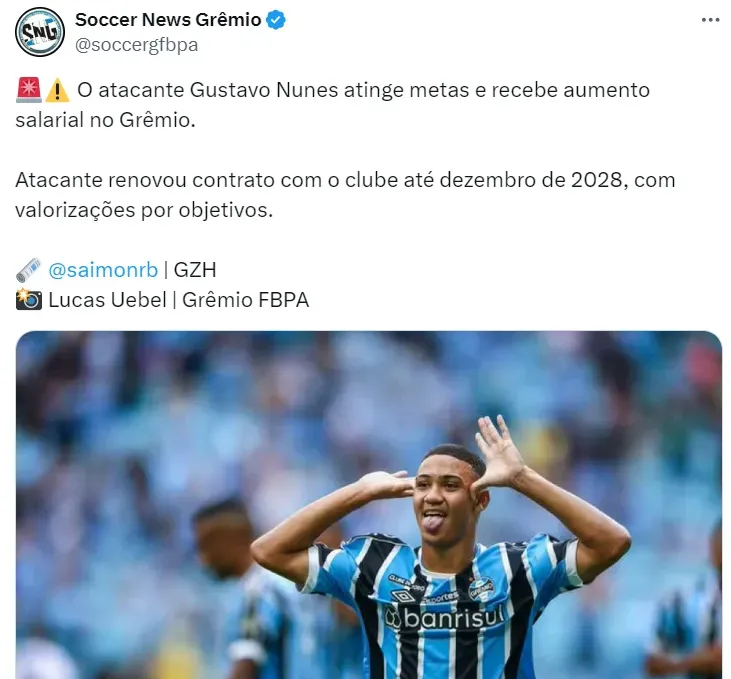Click the GZH source text

pyautogui.click(x=195, y=270)
